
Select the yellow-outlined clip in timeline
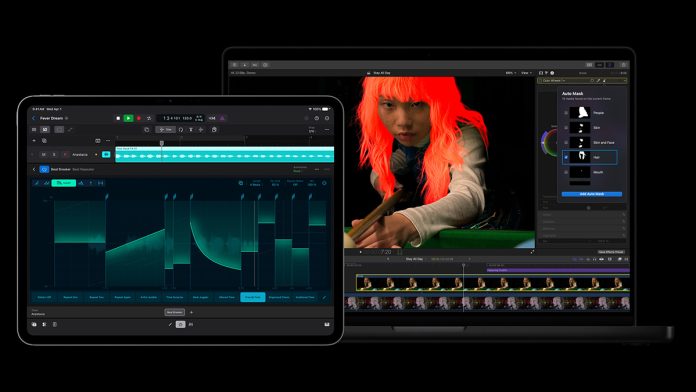point(493,283)
